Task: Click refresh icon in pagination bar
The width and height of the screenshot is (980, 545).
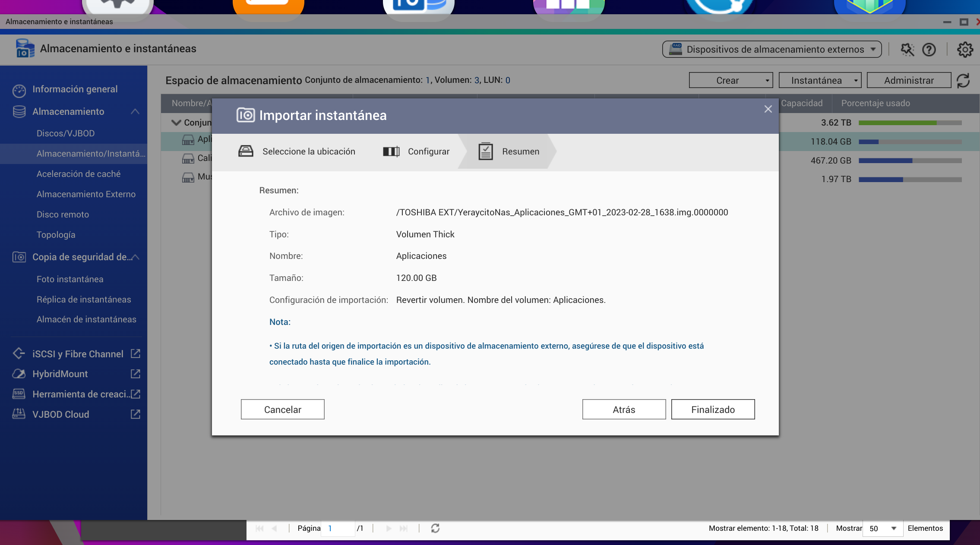Action: click(x=435, y=528)
